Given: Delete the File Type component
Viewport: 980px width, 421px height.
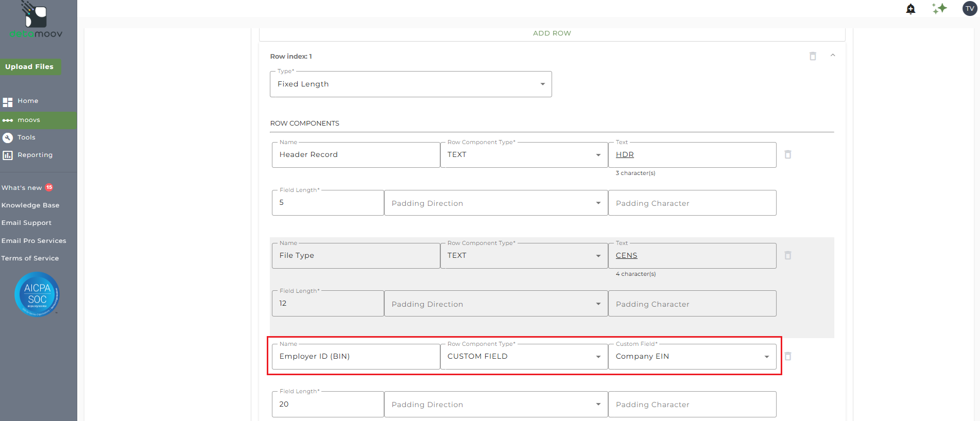Looking at the screenshot, I should [x=787, y=255].
